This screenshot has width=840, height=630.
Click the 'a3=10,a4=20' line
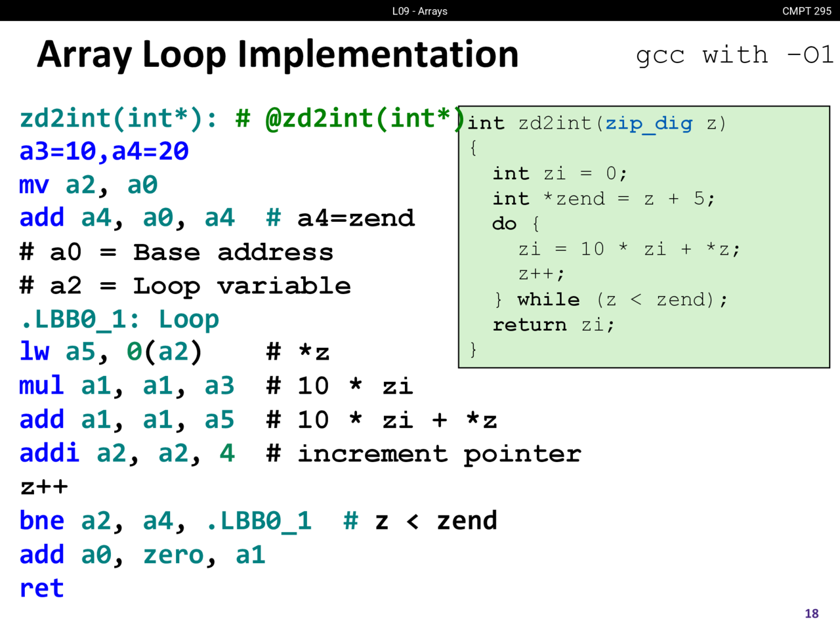[104, 152]
